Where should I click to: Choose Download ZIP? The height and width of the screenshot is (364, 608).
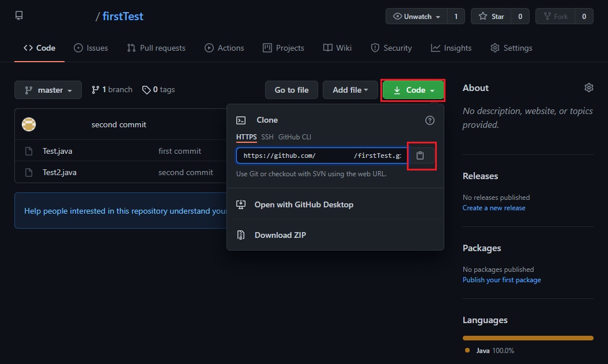click(280, 235)
